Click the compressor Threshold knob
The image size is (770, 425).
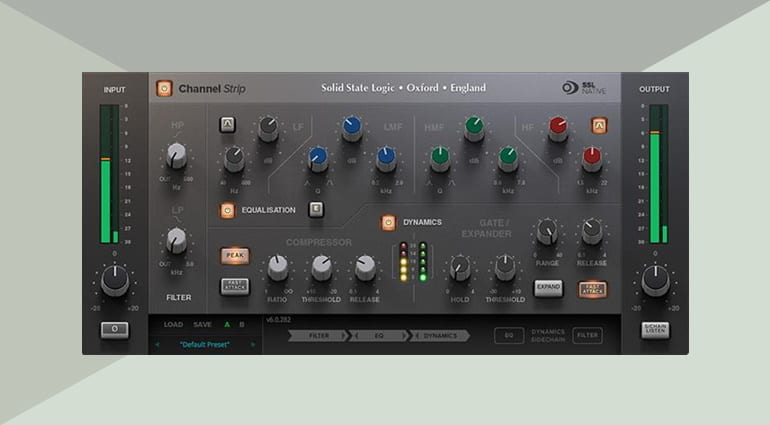point(322,267)
